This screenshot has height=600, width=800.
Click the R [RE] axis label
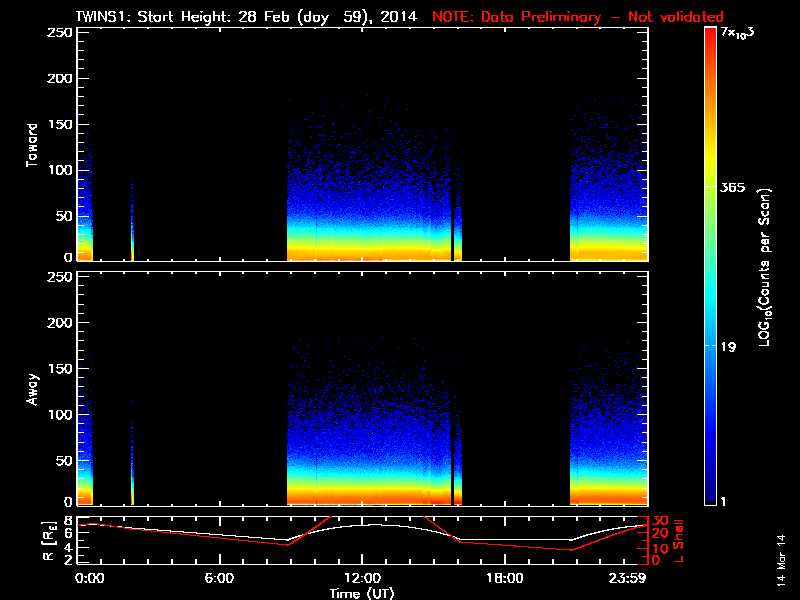[38, 539]
